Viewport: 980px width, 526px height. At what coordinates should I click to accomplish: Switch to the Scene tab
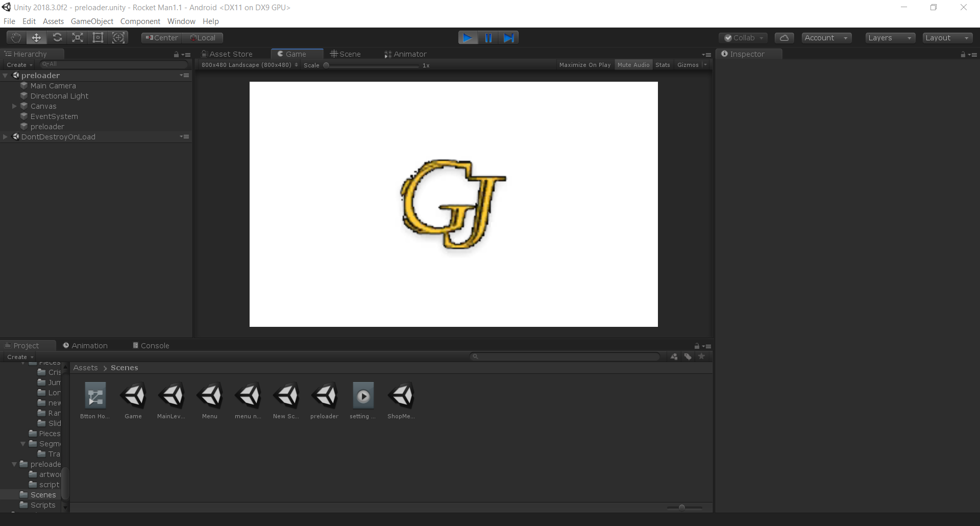[x=350, y=54]
